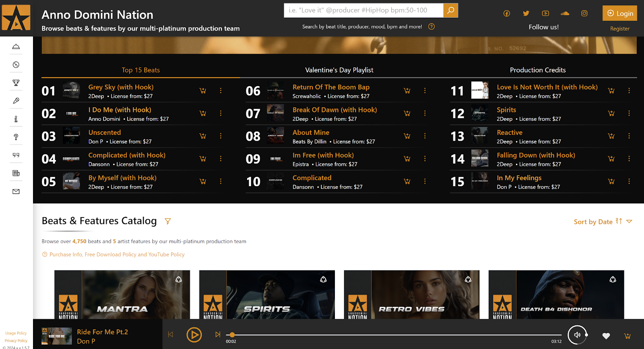Screen dimensions: 644x349
Task: Click the beat search input field
Action: [363, 10]
